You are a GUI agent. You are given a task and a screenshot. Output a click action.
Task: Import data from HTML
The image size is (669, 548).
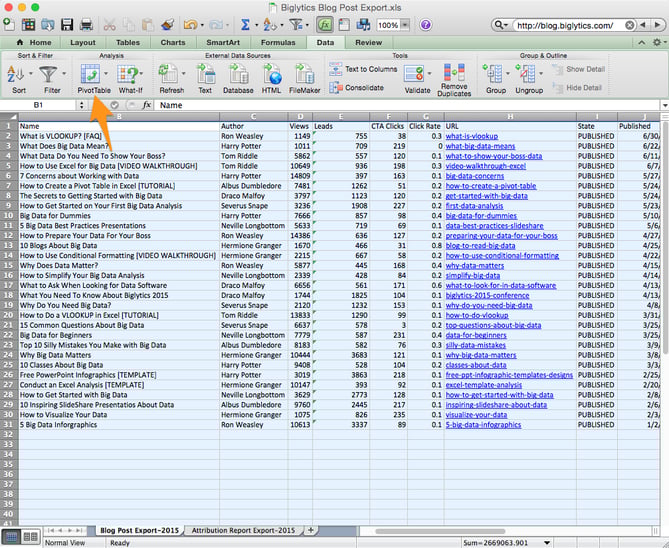pos(272,79)
